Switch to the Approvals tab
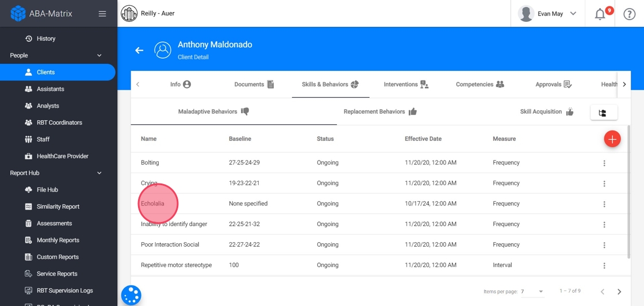This screenshot has width=644, height=306. tap(554, 85)
